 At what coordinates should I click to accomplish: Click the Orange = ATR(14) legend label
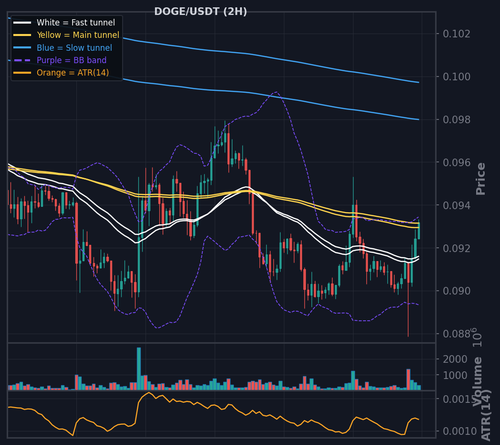[x=73, y=73]
